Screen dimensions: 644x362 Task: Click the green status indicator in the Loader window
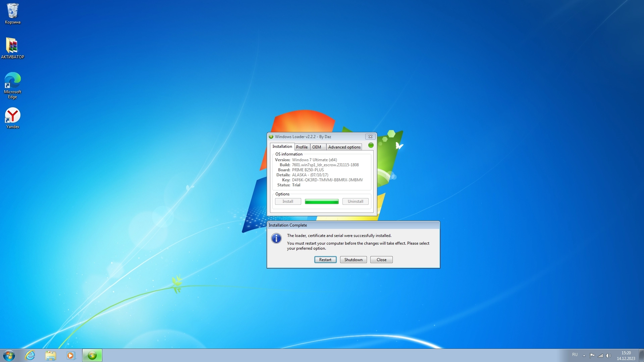371,145
